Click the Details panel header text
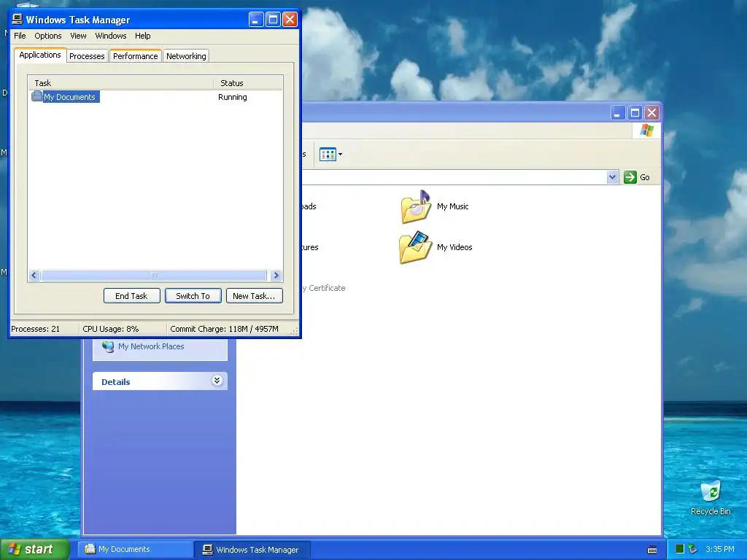747x560 pixels. (x=116, y=382)
